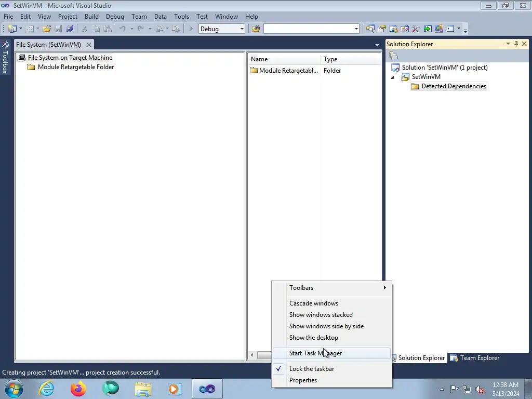Select File System on Target Machine node
The height and width of the screenshot is (399, 532).
(70, 58)
